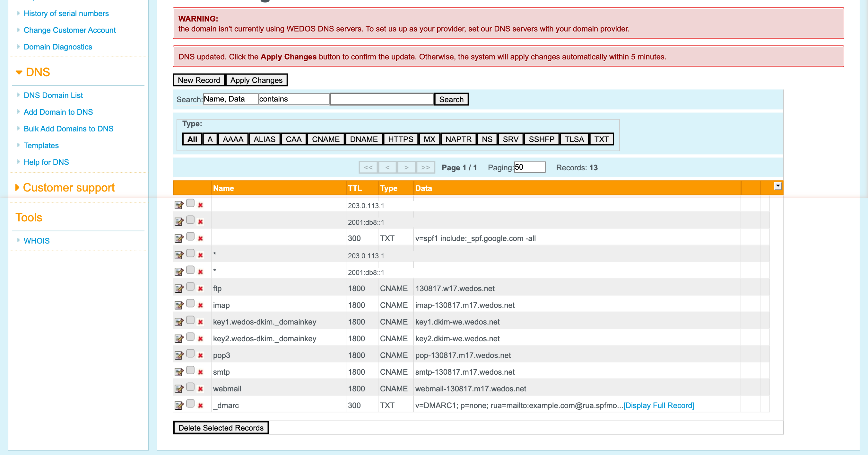Delete the pop3 CNAME record
This screenshot has width=868, height=455.
[200, 354]
